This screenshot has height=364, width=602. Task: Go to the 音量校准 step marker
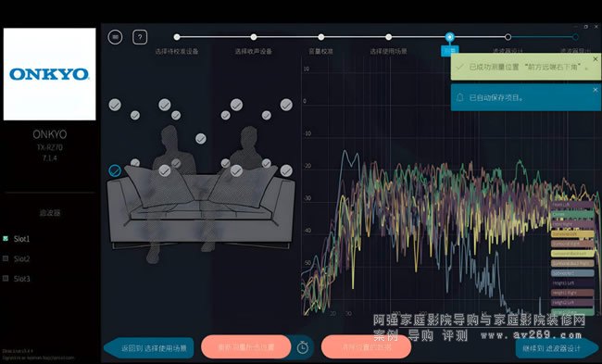click(321, 37)
